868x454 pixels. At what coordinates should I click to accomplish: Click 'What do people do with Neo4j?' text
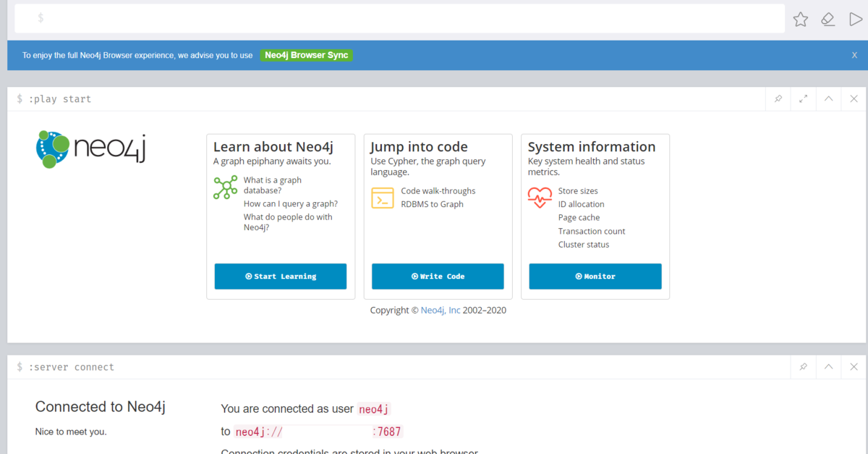click(288, 222)
